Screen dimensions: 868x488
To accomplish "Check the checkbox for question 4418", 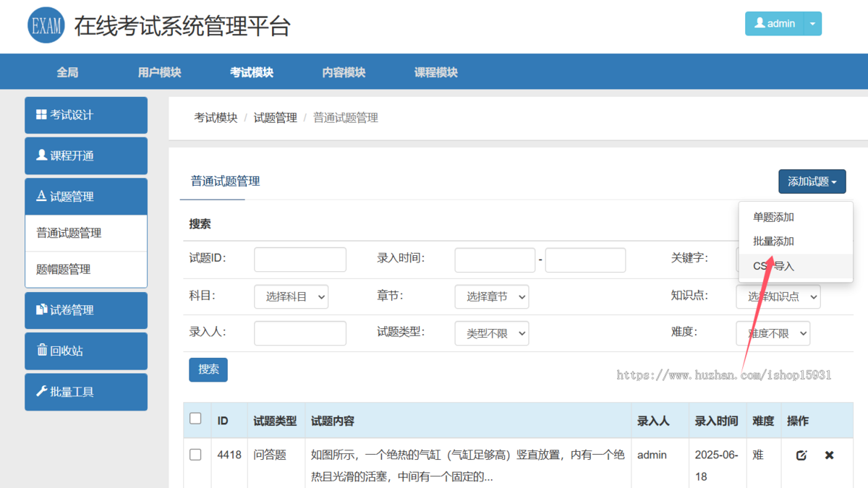I will click(195, 455).
